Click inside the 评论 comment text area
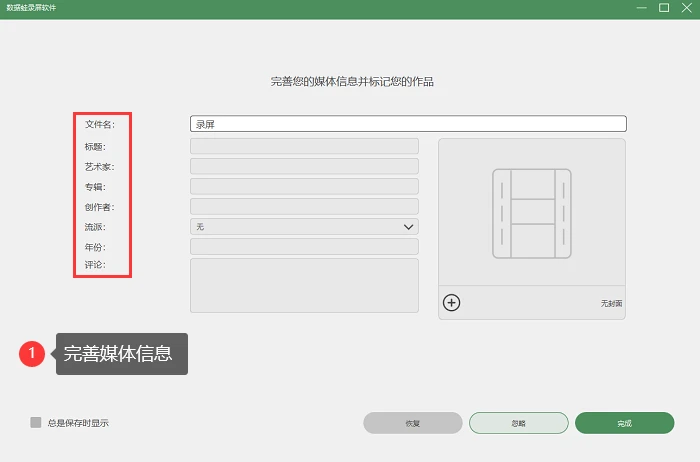 click(x=304, y=285)
